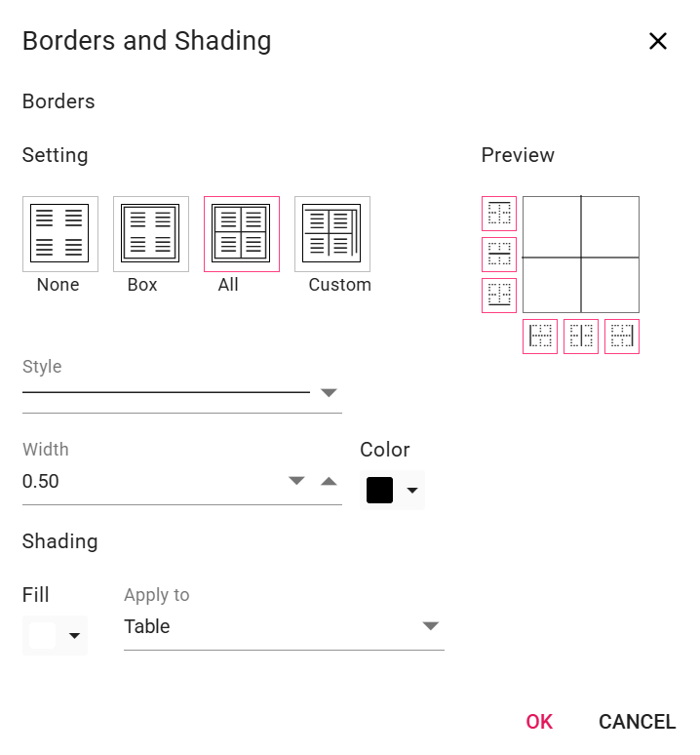Open the border Color picker dropdown arrow
Screen dimensions: 700x755
412,491
